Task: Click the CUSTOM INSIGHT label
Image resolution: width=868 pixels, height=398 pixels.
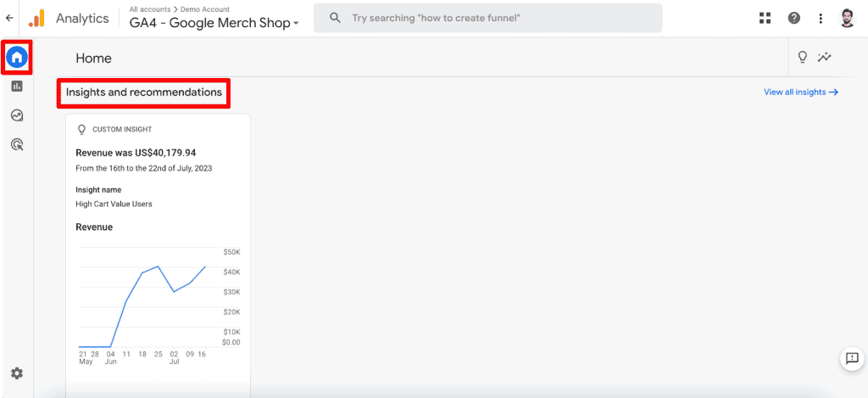Action: [122, 129]
